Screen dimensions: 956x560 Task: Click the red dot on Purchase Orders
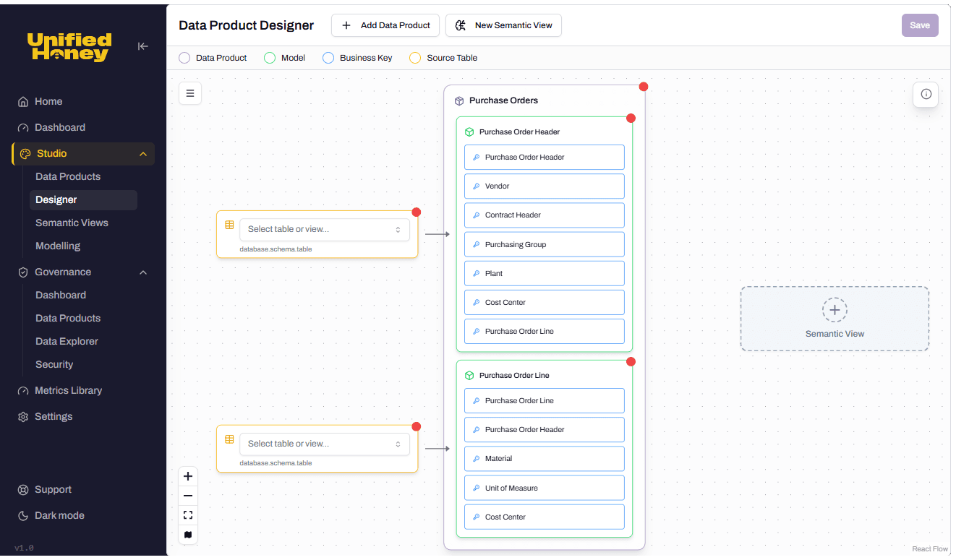tap(644, 87)
